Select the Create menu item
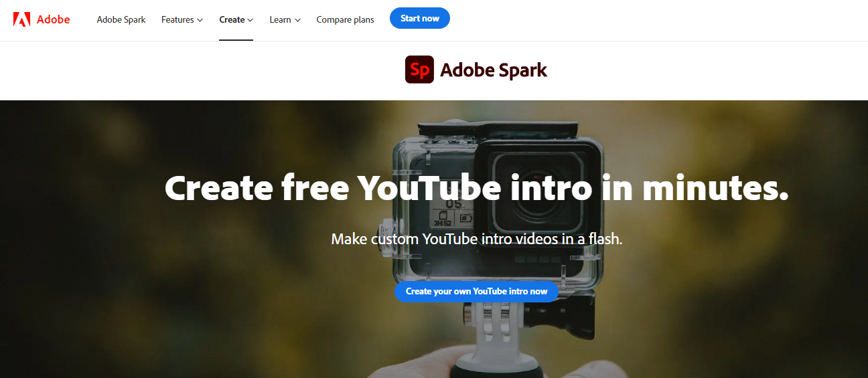This screenshot has width=868, height=378. coord(232,20)
